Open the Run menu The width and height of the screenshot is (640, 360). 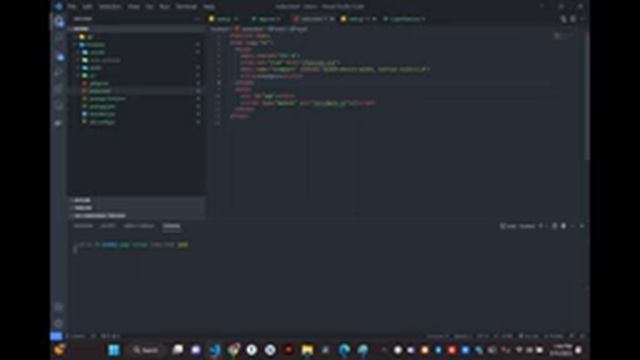point(164,7)
